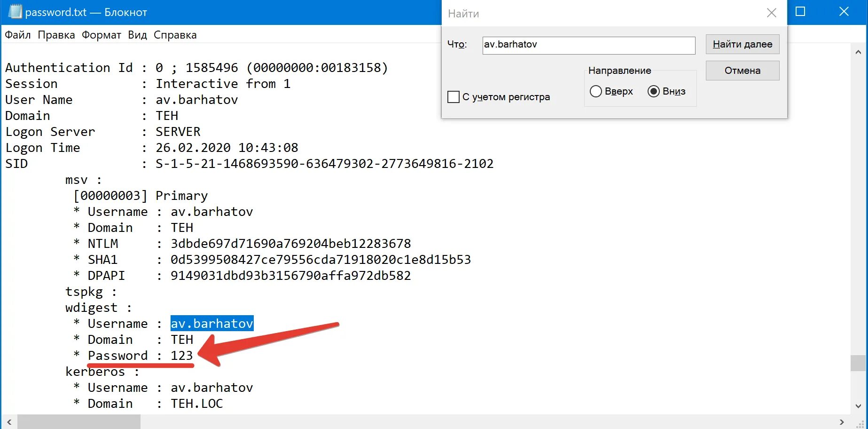Viewport: 868px width, 429px height.
Task: Click the Password value 123
Action: pos(182,356)
